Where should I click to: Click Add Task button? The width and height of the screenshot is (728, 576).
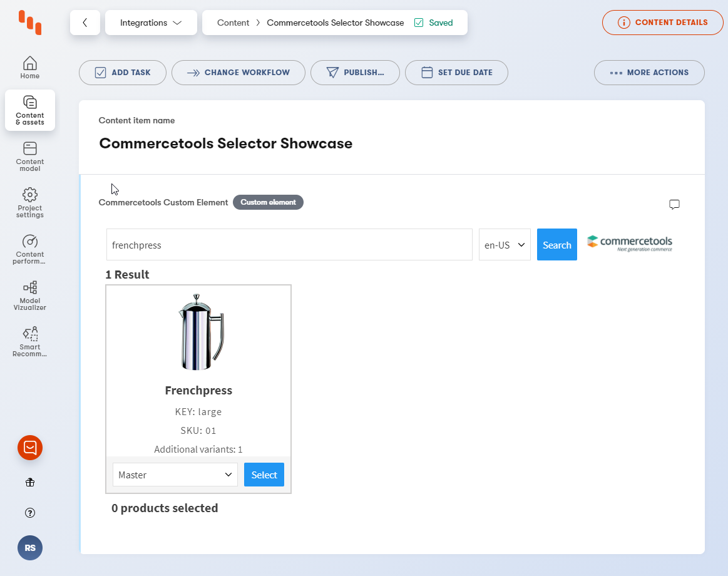pos(123,73)
